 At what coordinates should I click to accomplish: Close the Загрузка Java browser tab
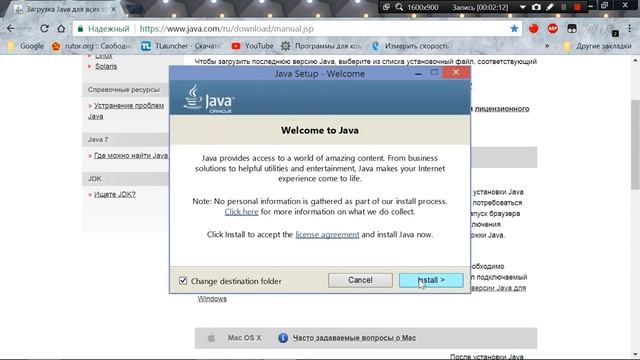pyautogui.click(x=113, y=9)
